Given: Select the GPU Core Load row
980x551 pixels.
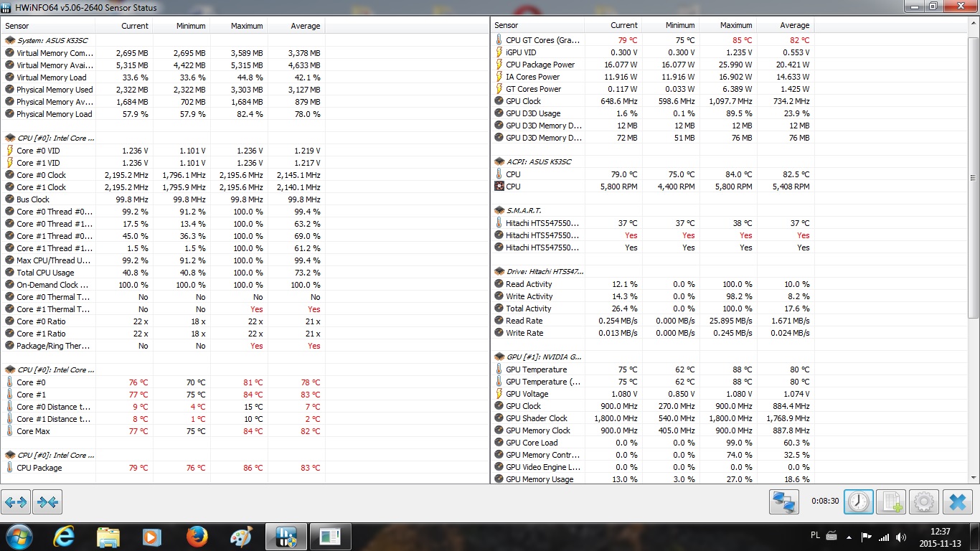Looking at the screenshot, I should [653, 443].
